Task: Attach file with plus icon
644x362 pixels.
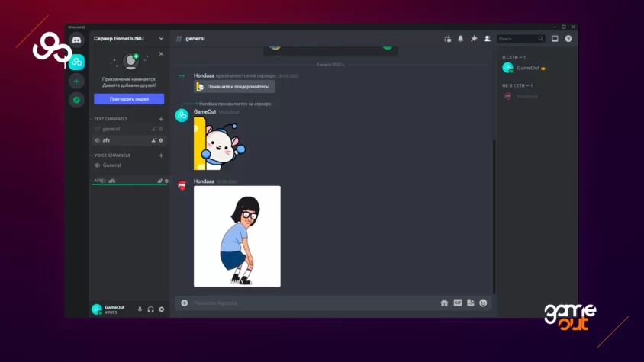Action: click(185, 303)
